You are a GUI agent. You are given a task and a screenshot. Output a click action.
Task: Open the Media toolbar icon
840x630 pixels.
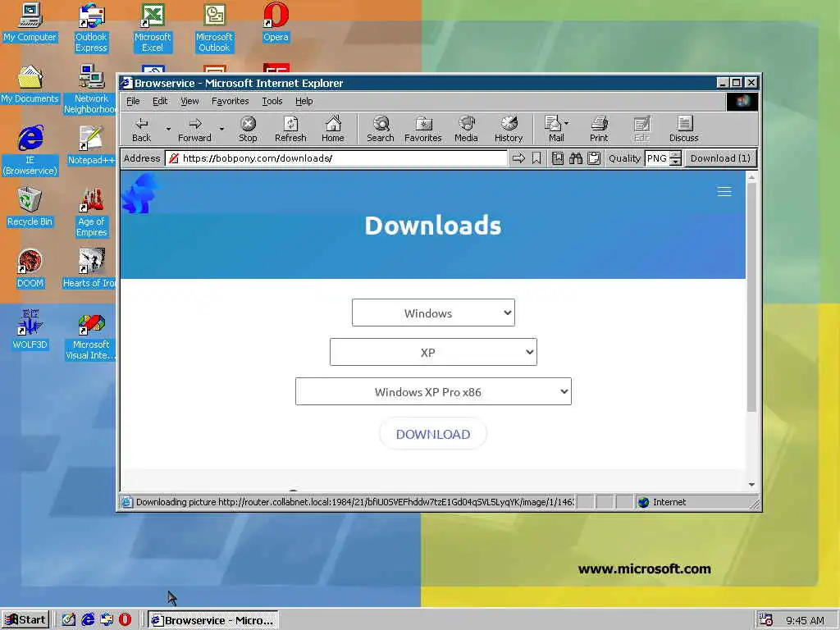(466, 130)
